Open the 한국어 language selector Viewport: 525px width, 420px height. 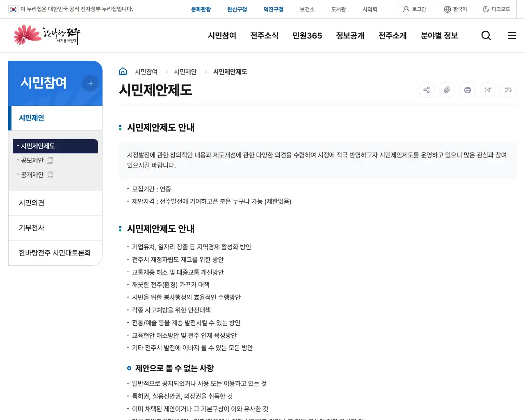point(455,9)
